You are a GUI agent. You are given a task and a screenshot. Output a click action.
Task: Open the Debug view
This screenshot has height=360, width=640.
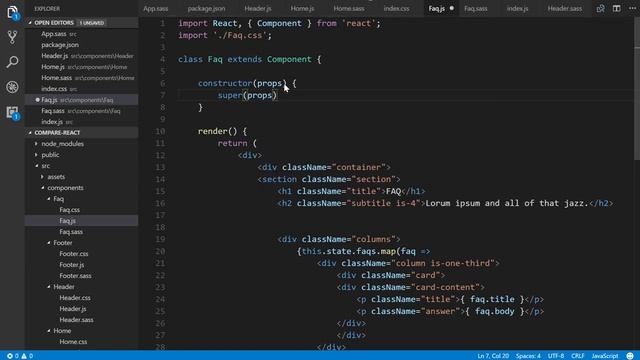pos(12,87)
